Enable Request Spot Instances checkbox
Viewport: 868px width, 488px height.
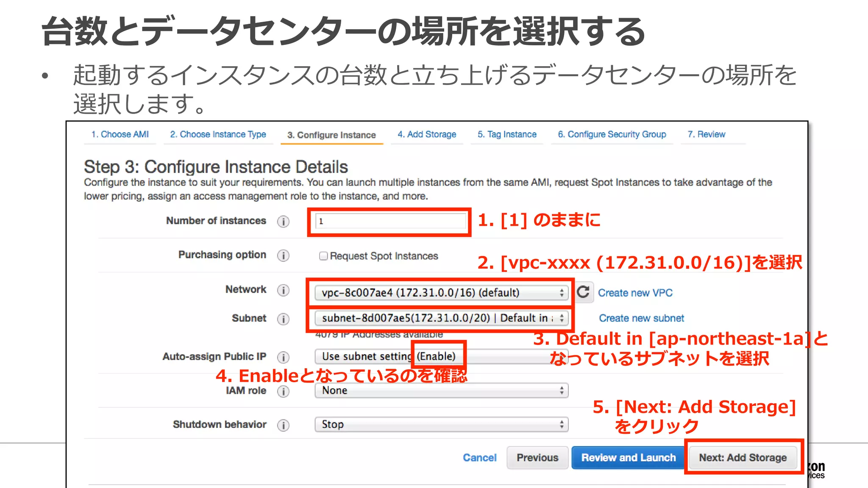click(323, 256)
